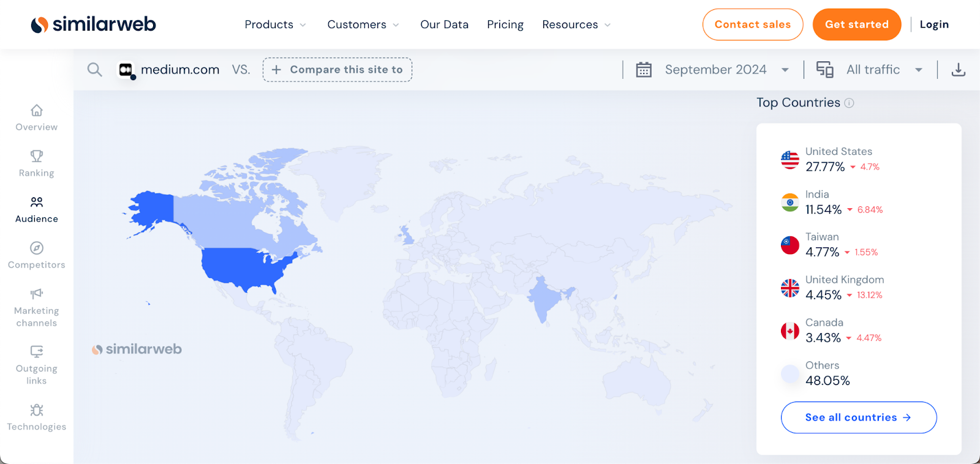Click the download report icon

pyautogui.click(x=959, y=70)
